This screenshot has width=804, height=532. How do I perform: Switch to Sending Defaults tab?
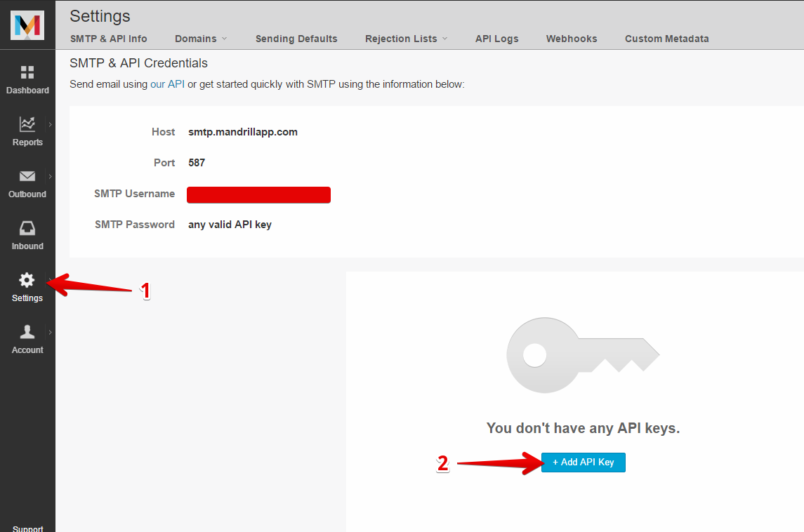click(296, 39)
